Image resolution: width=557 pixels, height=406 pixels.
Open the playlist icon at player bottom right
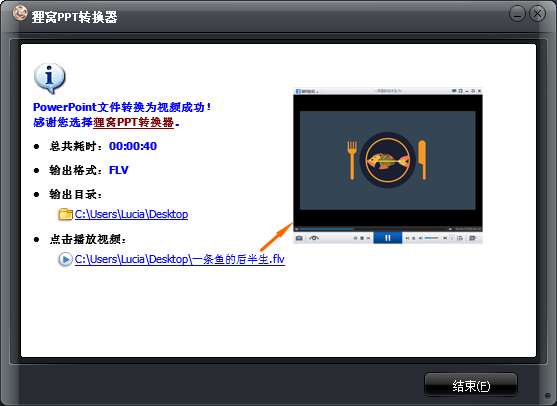(473, 238)
